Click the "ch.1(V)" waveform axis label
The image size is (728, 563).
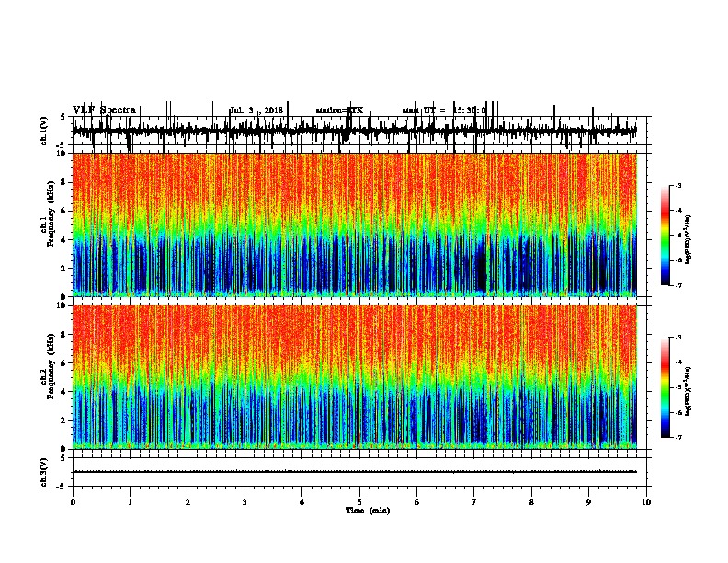(x=43, y=131)
